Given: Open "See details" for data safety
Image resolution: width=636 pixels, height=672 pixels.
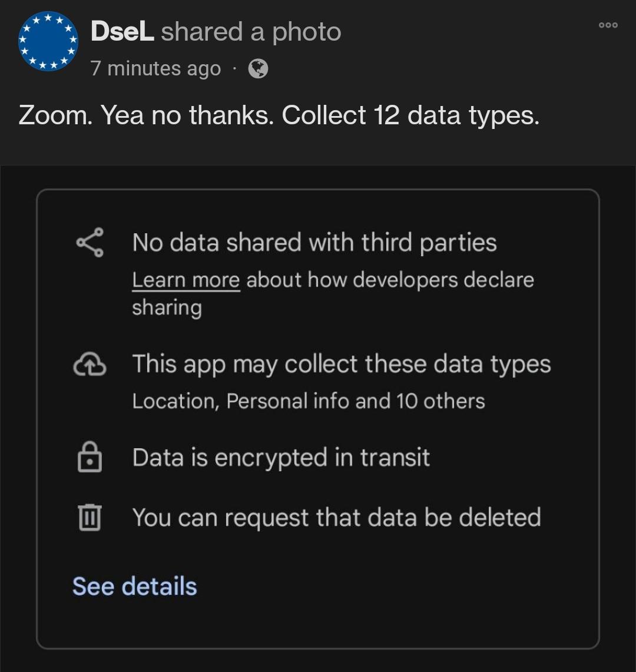Looking at the screenshot, I should coord(134,587).
